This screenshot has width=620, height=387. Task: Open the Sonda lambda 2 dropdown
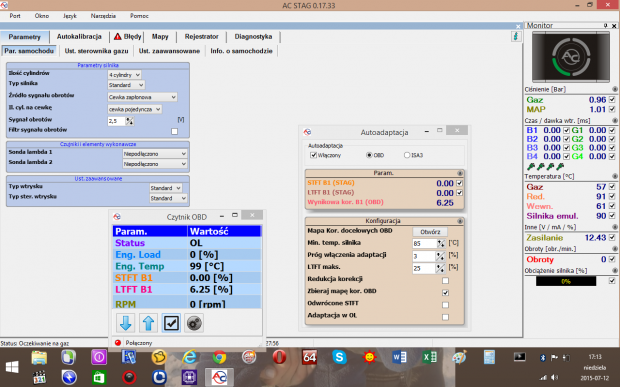coord(155,164)
